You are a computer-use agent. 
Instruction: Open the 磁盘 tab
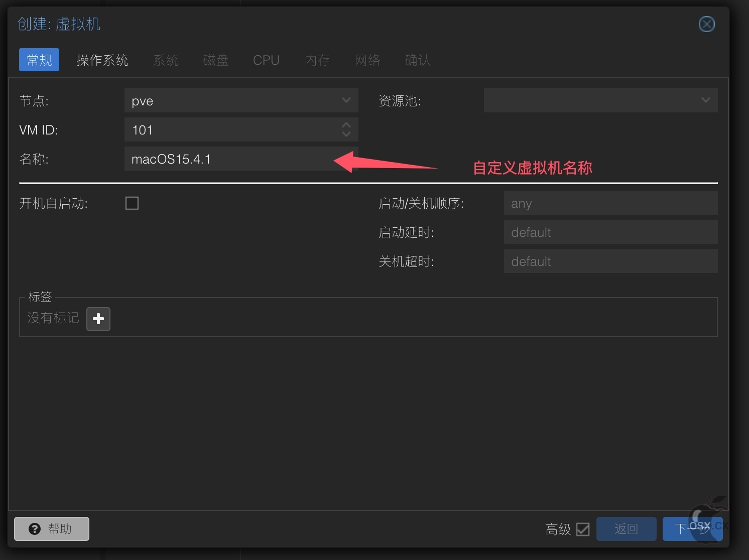click(x=216, y=60)
